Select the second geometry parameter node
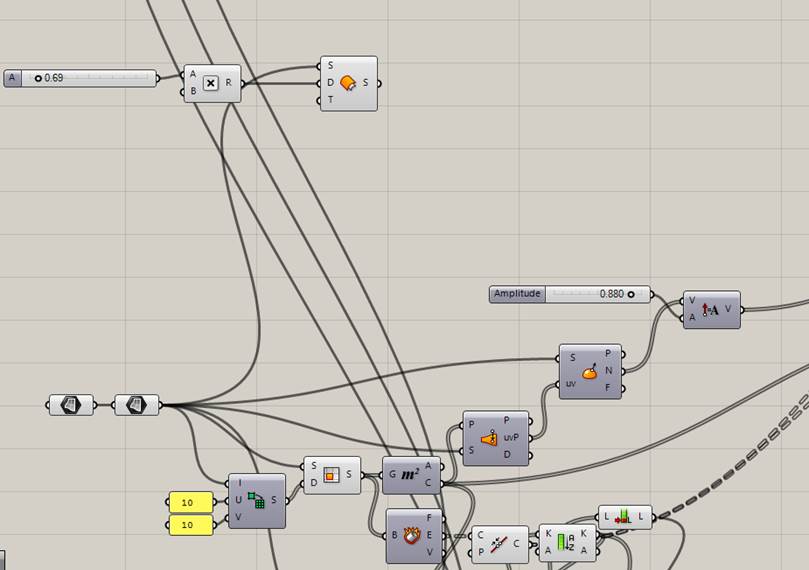Screen dimensions: 809x570 136,405
